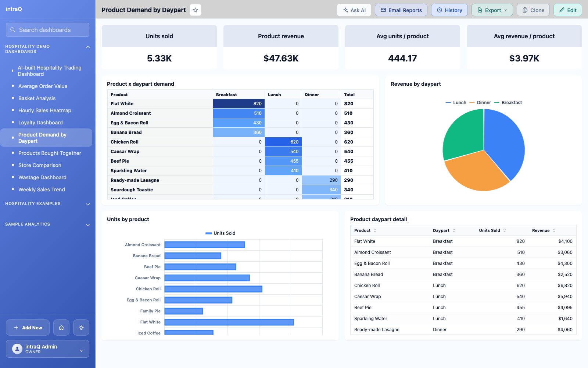Focus the Search dashboards field
Screen dimensions: 588x368
coord(47,30)
